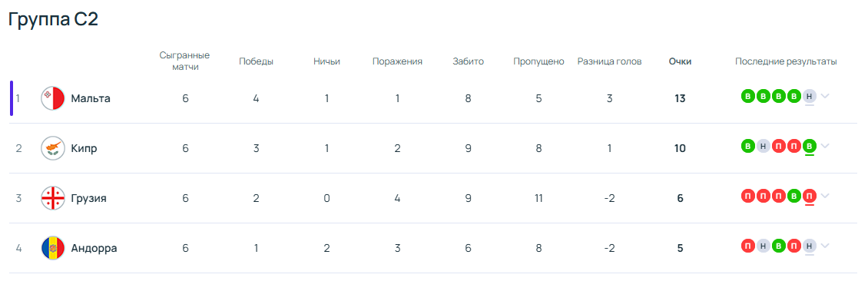This screenshot has width=868, height=281.
Task: Click the Malta flag icon
Action: click(x=53, y=98)
